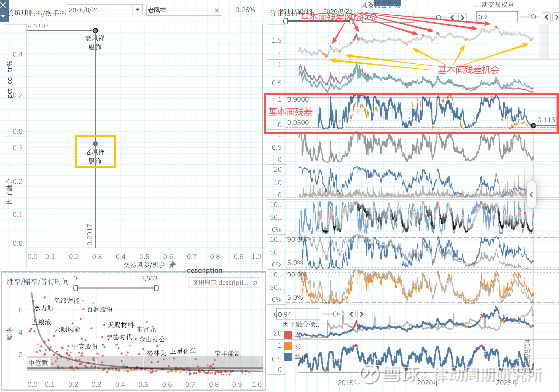Click the left handle of the date range slider
The width and height of the screenshot is (559, 392).
(286, 21)
